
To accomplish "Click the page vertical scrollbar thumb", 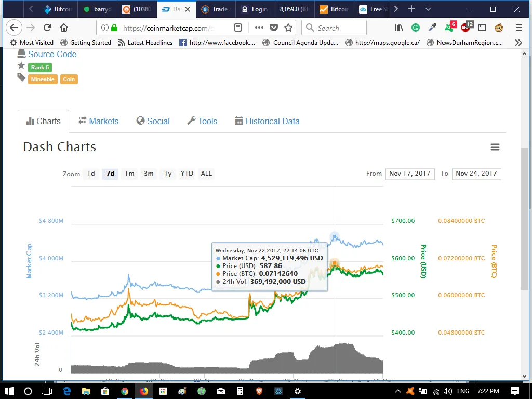I will (524, 219).
